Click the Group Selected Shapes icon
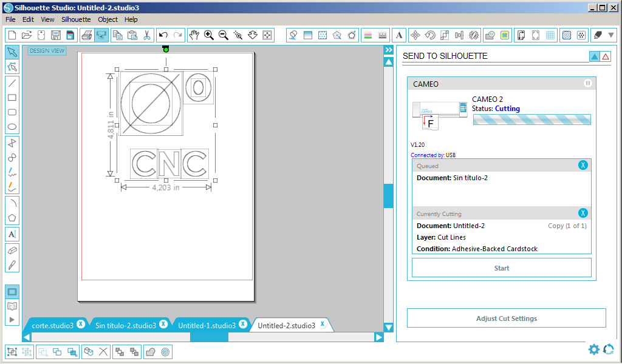Screen dimensions: 622x364 pos(12,352)
